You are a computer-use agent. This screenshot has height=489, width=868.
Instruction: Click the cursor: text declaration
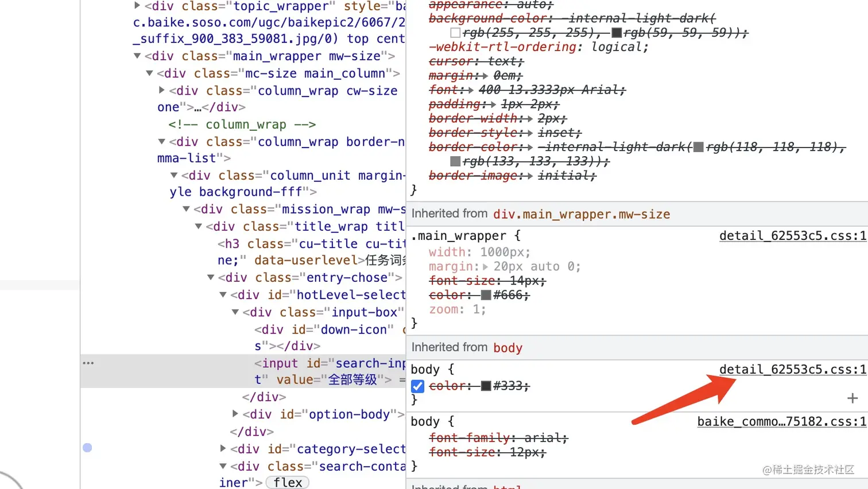[x=476, y=61]
